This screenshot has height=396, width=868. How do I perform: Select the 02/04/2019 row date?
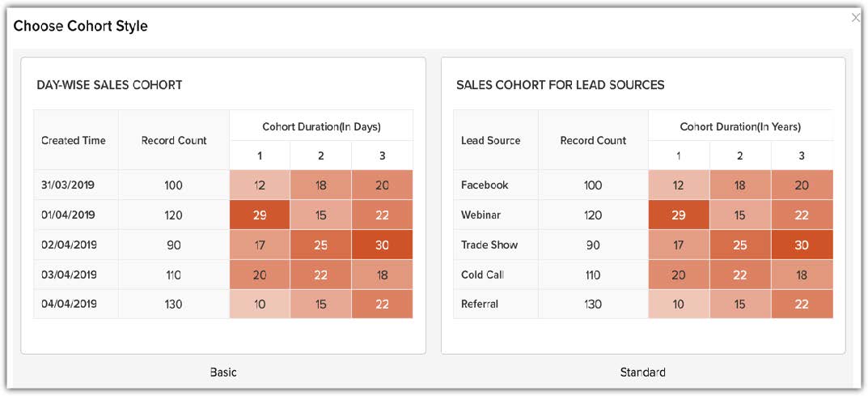68,245
